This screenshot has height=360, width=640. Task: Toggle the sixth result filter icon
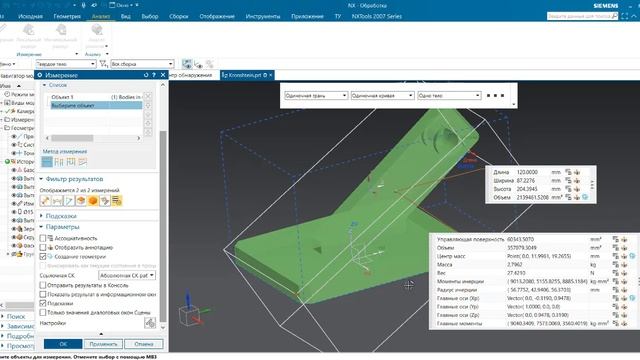tap(105, 200)
